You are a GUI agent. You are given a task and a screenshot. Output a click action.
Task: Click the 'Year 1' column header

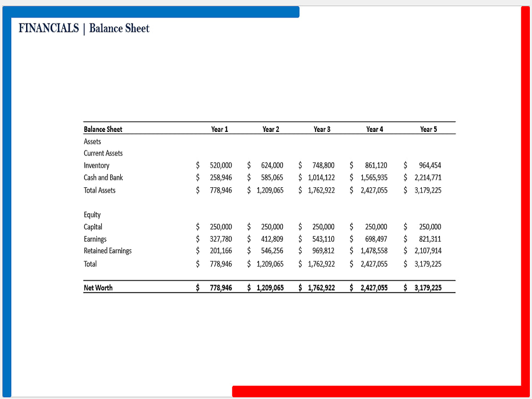click(x=220, y=129)
